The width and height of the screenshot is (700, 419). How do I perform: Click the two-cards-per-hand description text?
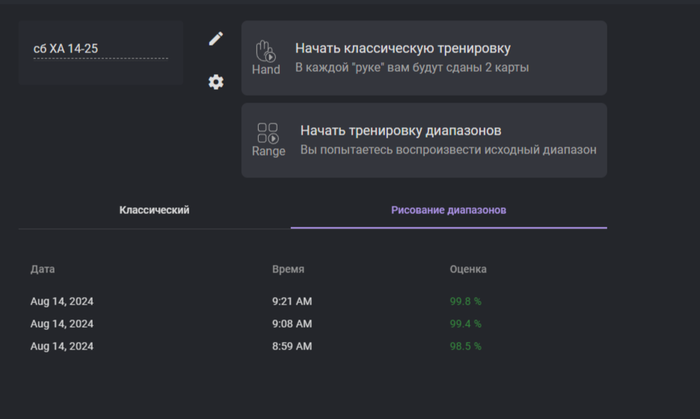coord(412,68)
